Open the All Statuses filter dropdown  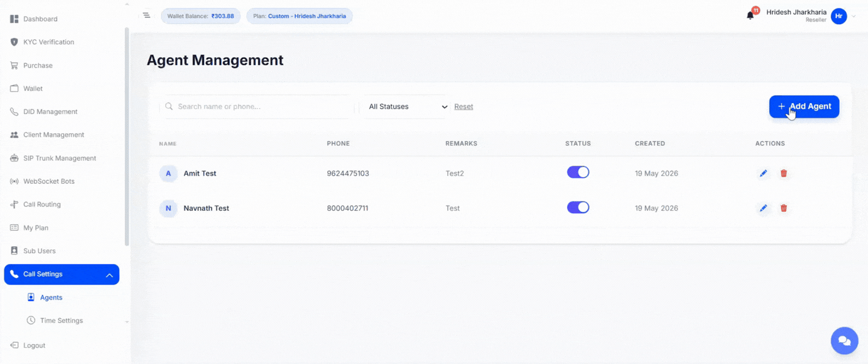(x=406, y=107)
